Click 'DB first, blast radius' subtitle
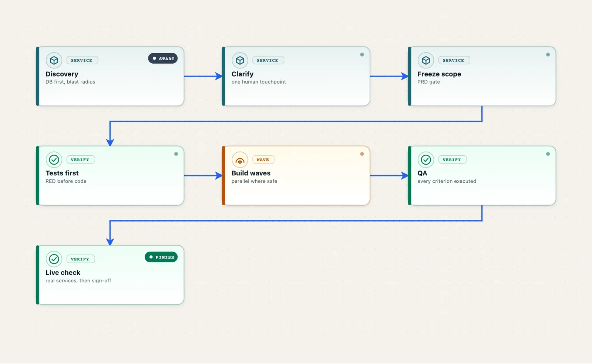The height and width of the screenshot is (364, 592). [x=70, y=82]
